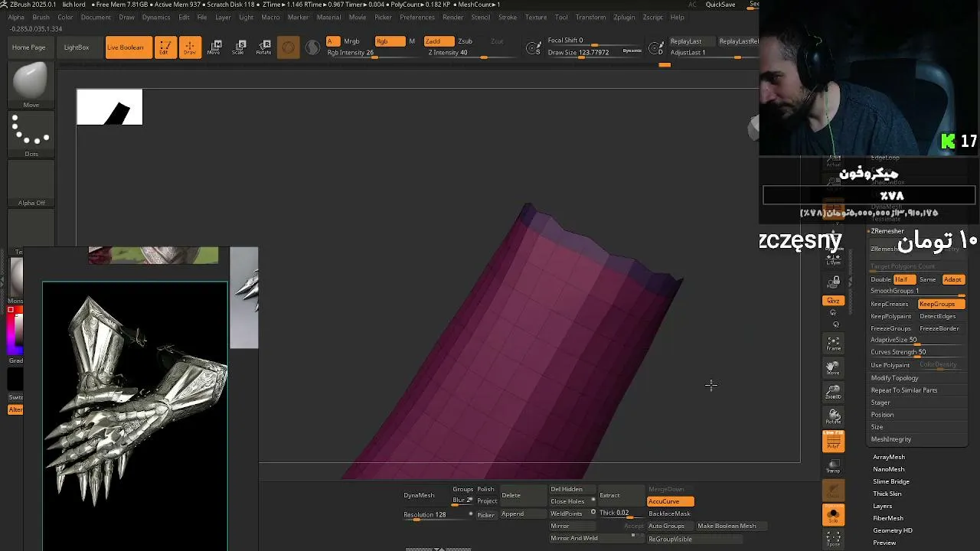Toggle the PolyF line fill icon
980x551 pixels.
click(x=833, y=441)
